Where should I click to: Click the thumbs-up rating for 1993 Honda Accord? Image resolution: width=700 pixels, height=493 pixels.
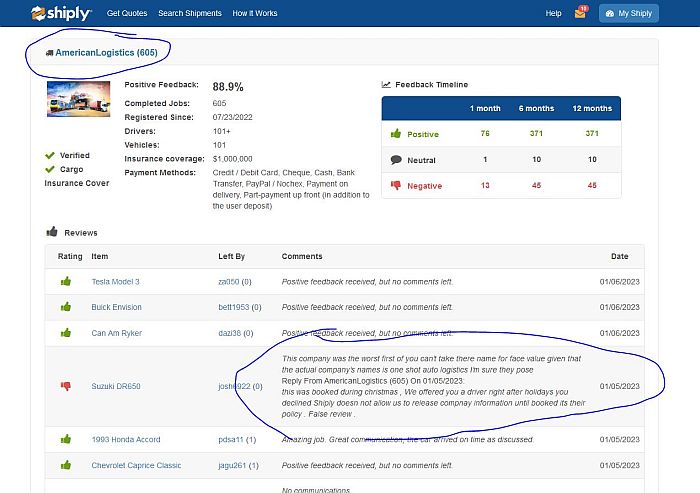(x=66, y=439)
